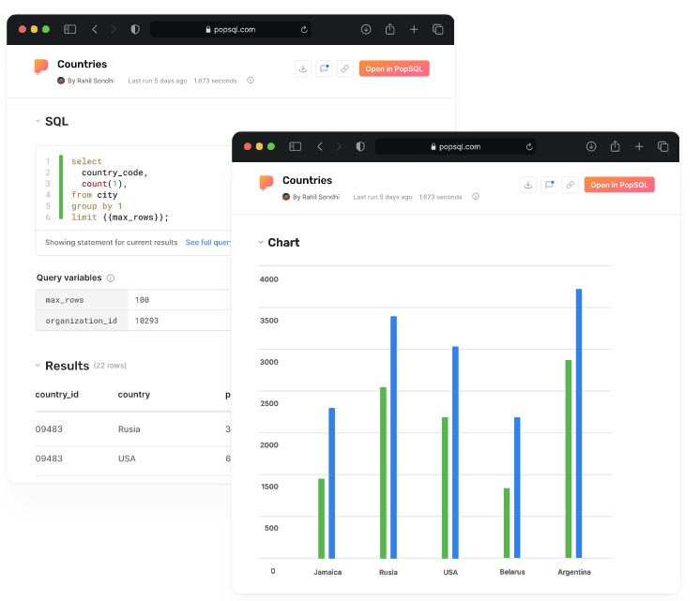
Task: Click Query variables info icon
Action: tap(111, 278)
